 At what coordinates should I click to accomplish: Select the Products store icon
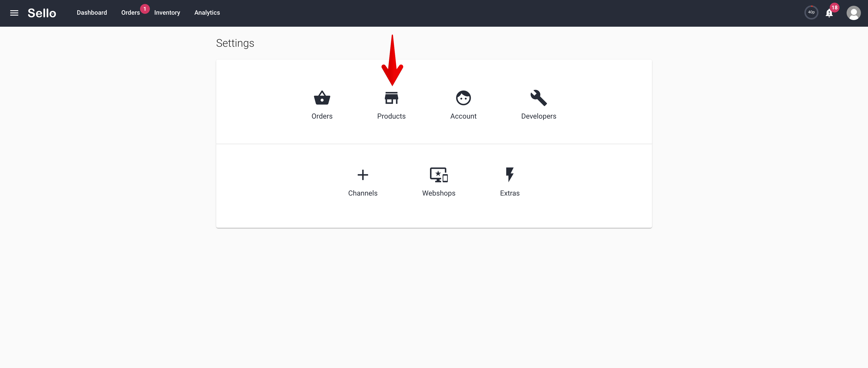pyautogui.click(x=391, y=98)
